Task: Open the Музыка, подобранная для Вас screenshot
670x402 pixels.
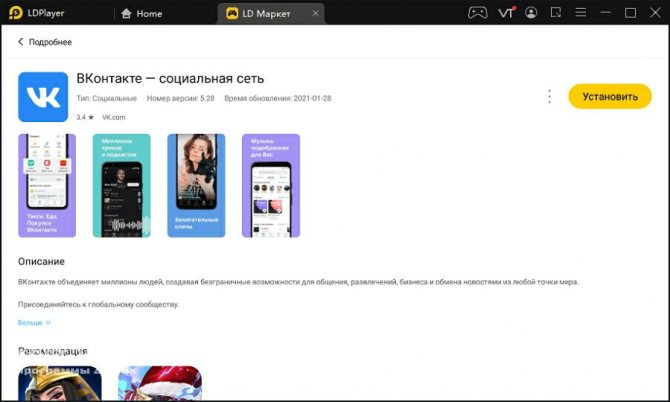Action: coord(271,185)
